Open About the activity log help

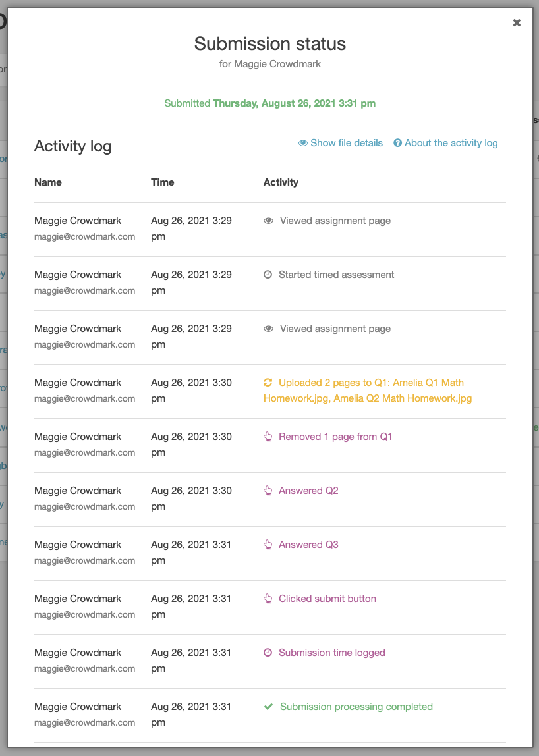pos(445,143)
